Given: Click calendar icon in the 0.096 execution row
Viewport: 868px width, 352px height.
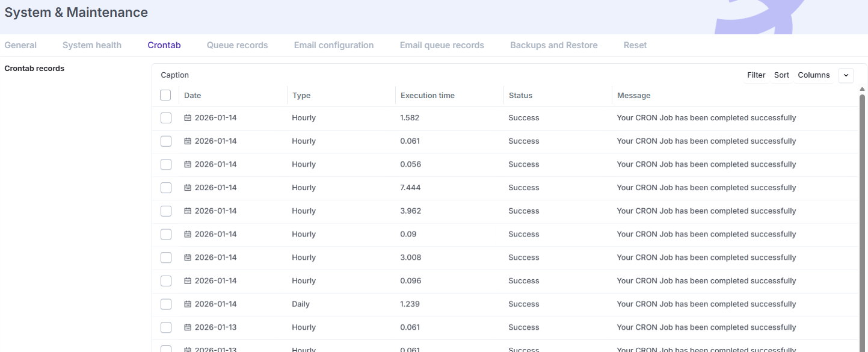Looking at the screenshot, I should click(188, 281).
